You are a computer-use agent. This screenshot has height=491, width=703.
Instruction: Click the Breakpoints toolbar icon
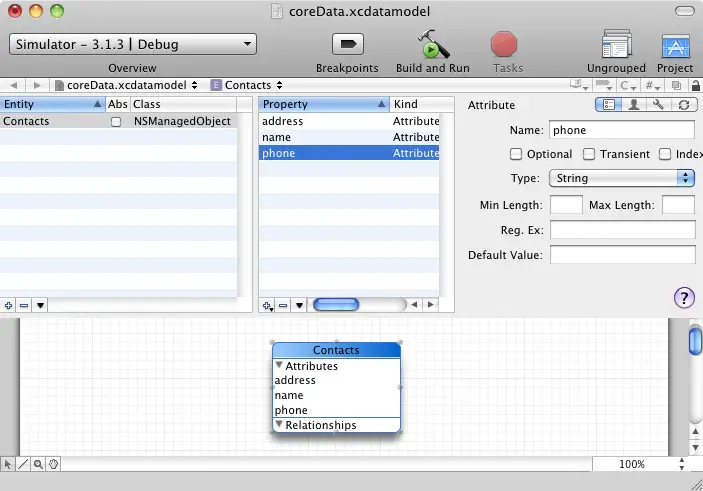(347, 45)
